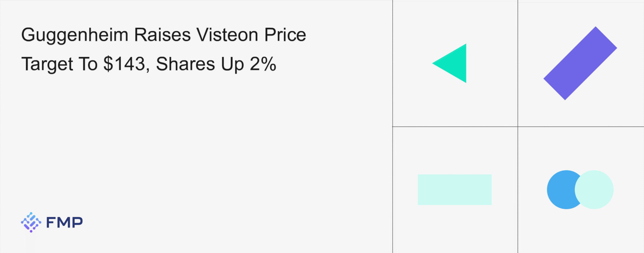This screenshot has width=644, height=253.
Task: Click the pale mint overlapping circle
Action: click(x=597, y=190)
